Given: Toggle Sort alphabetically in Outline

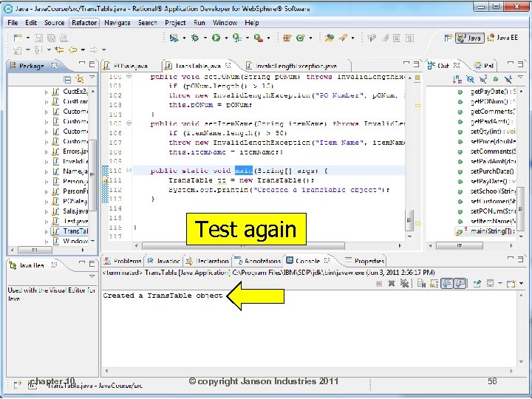Looking at the screenshot, I should [x=457, y=79].
